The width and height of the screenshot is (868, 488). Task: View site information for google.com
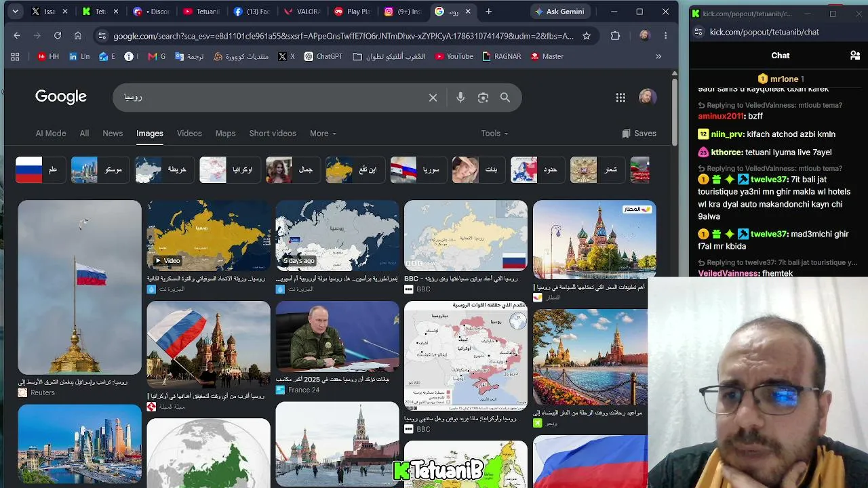tap(102, 36)
